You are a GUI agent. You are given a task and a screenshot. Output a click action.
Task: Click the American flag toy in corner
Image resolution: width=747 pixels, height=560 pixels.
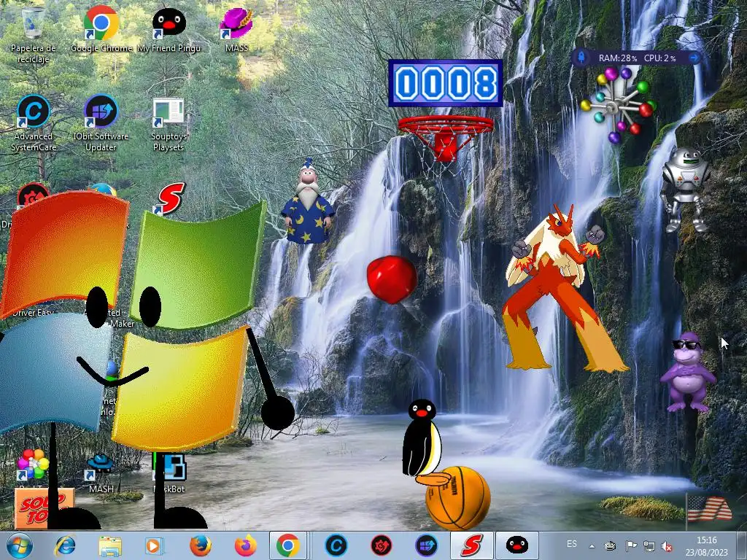709,510
